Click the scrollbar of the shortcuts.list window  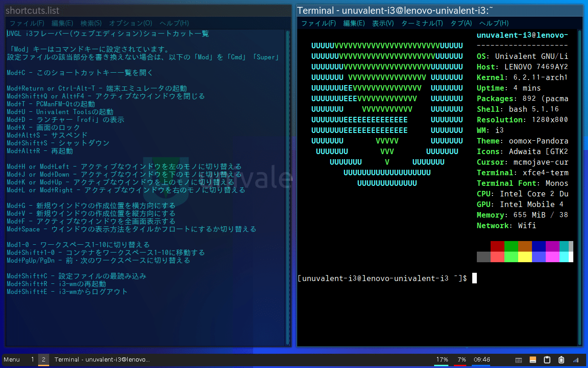[x=288, y=184]
